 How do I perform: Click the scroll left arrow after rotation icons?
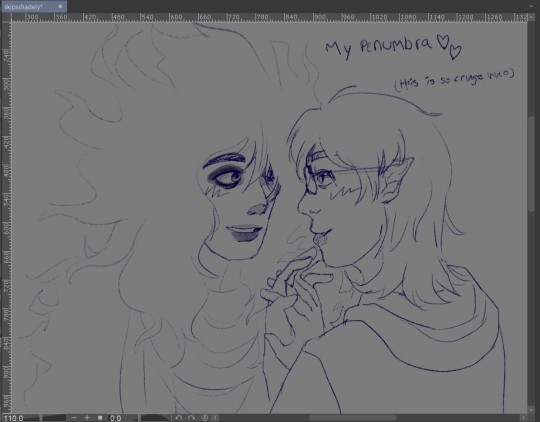pos(215,418)
